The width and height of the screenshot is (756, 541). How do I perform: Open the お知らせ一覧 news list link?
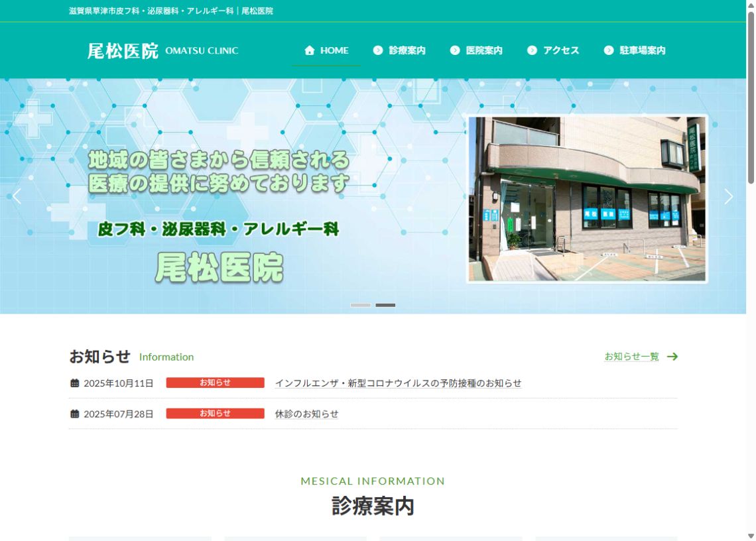(631, 356)
